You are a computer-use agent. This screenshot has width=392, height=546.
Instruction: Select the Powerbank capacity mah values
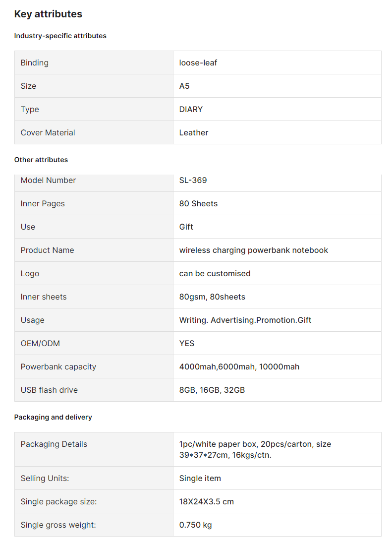click(239, 367)
